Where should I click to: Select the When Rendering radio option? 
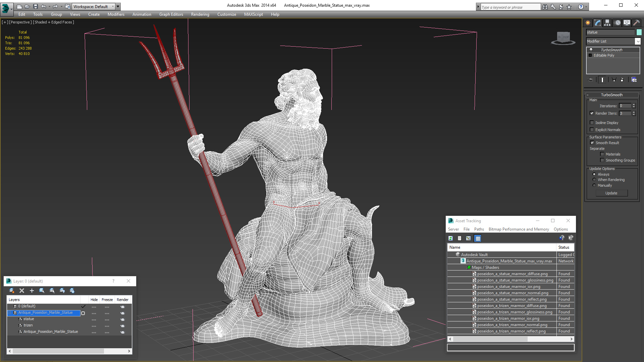tap(594, 180)
